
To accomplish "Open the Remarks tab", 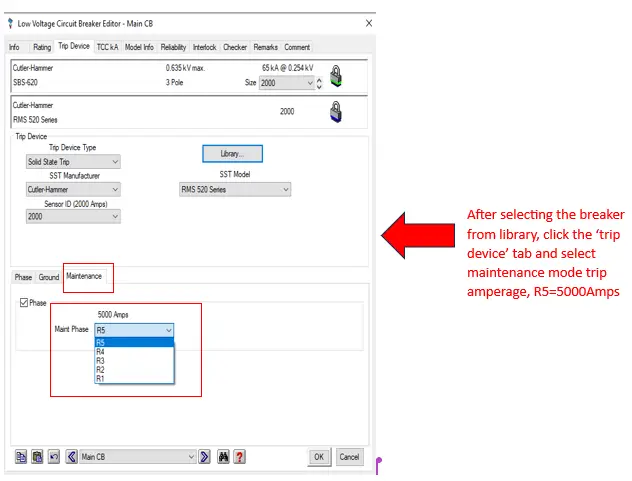I will point(266,47).
